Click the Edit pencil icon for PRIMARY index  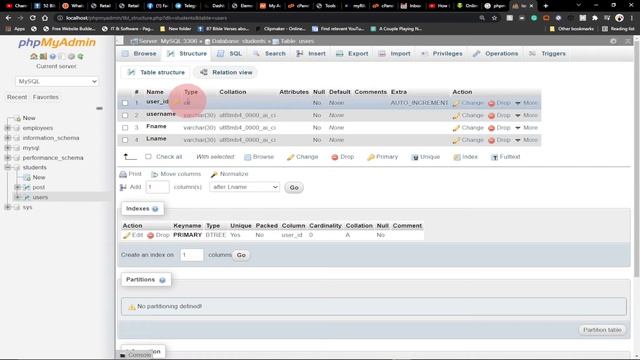pyautogui.click(x=127, y=236)
